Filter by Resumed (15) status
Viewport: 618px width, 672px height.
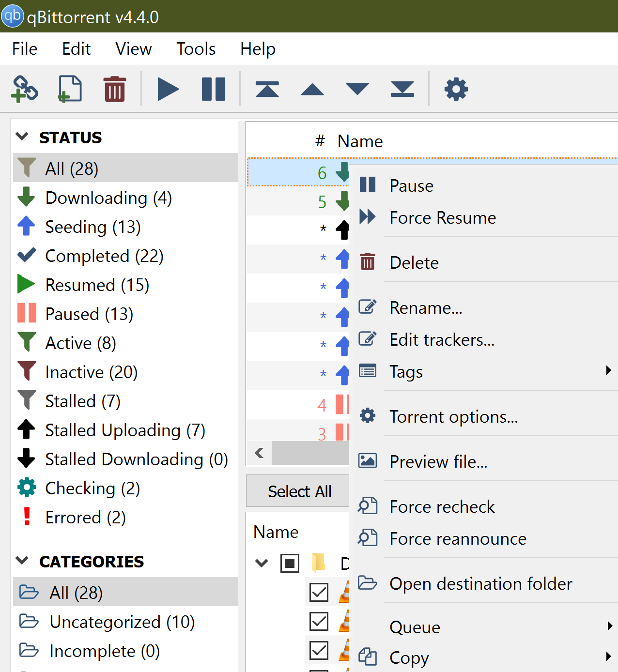125,285
